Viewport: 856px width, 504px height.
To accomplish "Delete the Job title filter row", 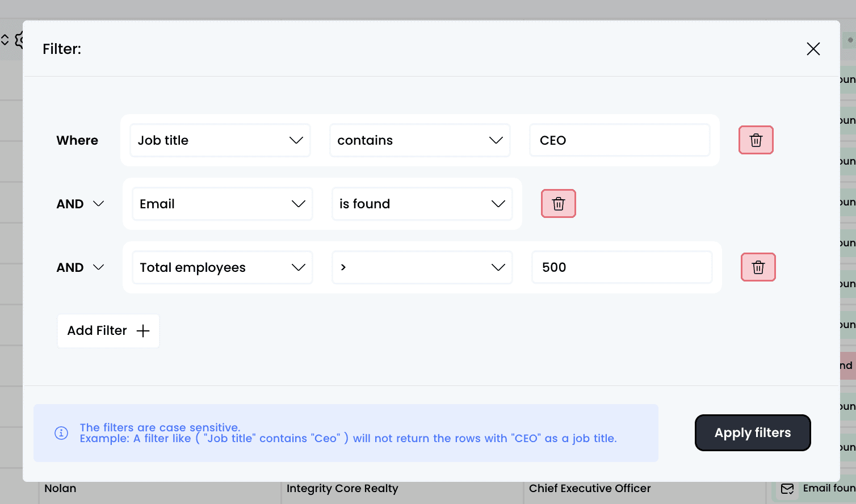I will (x=756, y=140).
